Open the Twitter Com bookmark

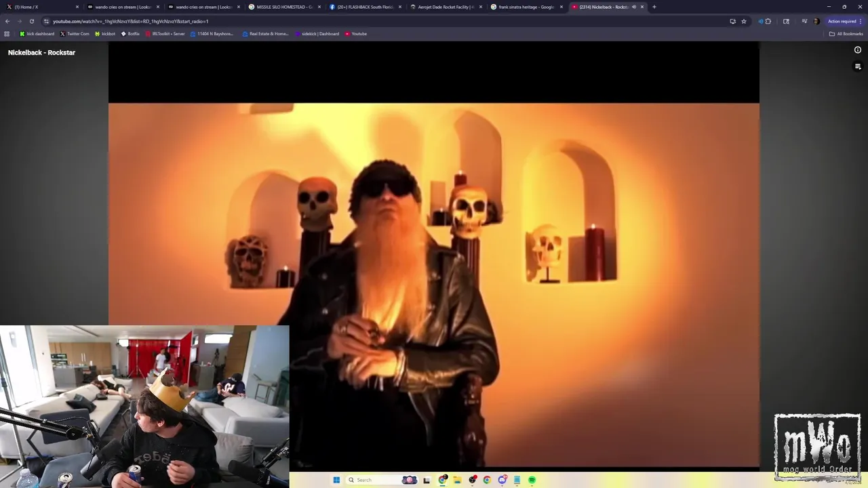[x=75, y=34]
